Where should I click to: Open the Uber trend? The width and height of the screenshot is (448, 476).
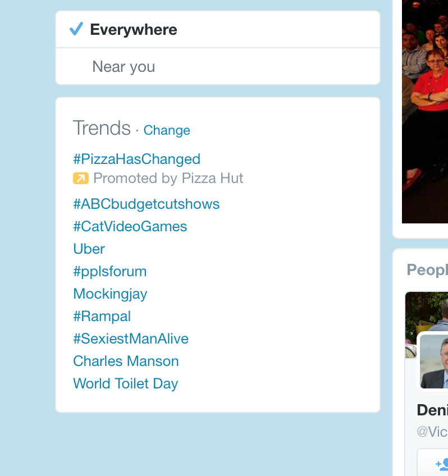click(89, 249)
